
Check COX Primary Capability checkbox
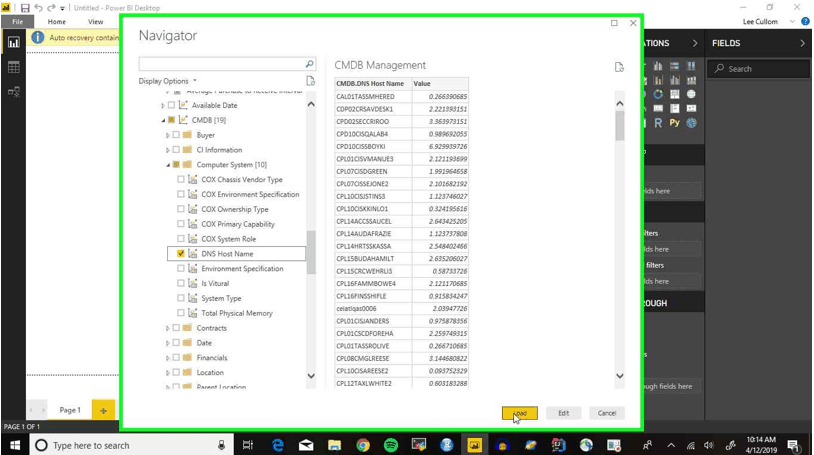pos(181,223)
